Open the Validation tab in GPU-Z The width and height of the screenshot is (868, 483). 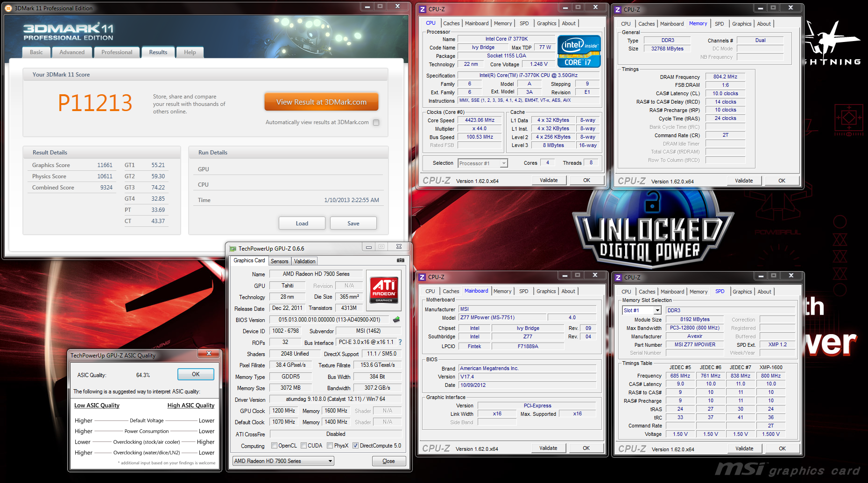point(304,261)
